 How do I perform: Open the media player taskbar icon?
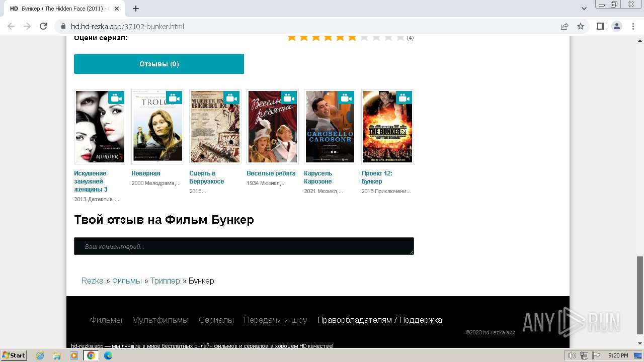pos(74,355)
